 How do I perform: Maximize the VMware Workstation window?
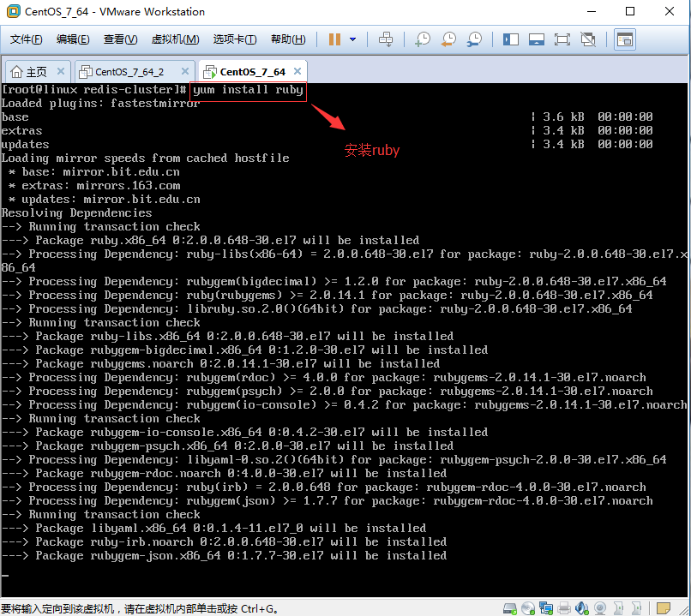(x=630, y=11)
